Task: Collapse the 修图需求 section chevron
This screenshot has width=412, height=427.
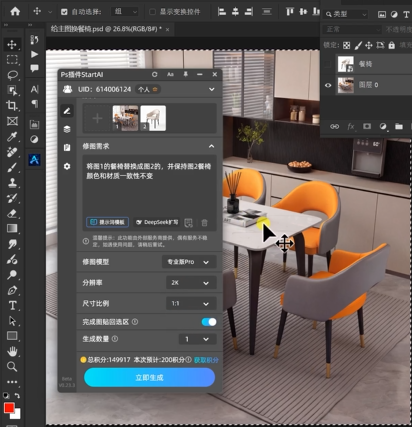Action: [211, 146]
